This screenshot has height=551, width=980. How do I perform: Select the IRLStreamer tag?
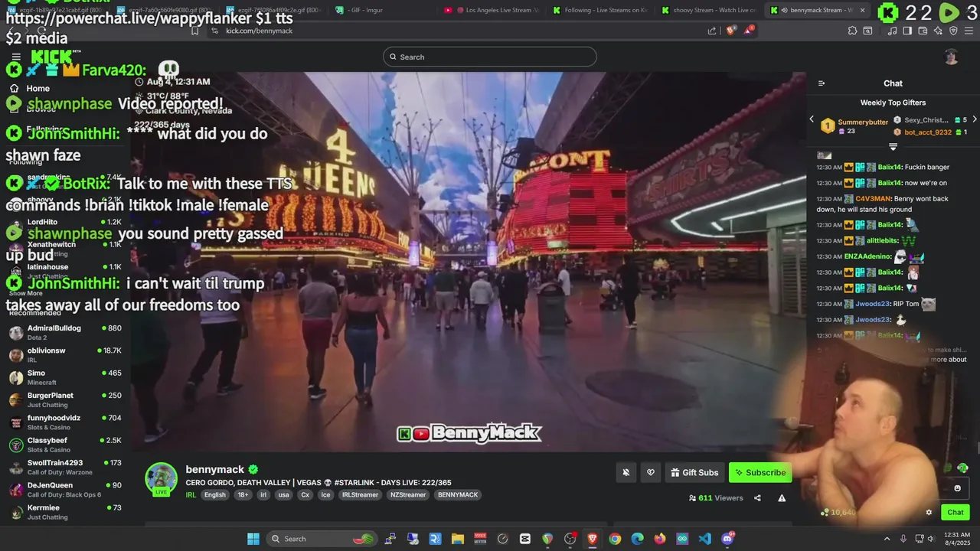point(360,495)
